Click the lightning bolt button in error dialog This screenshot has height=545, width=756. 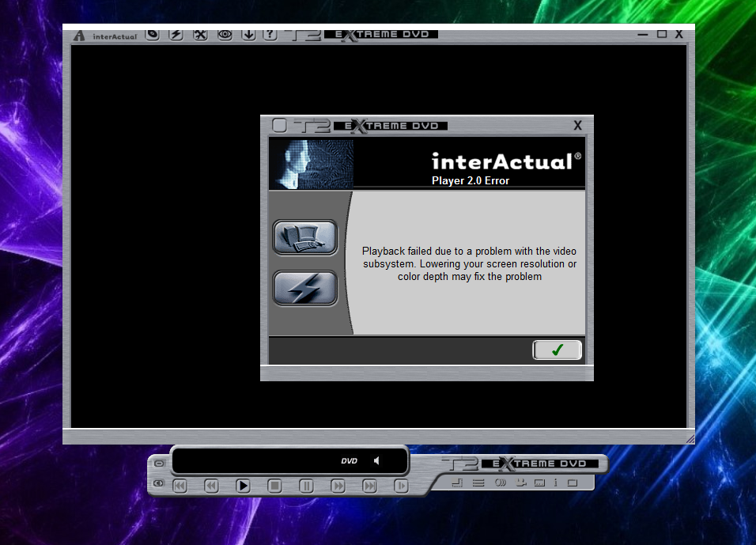tap(304, 288)
